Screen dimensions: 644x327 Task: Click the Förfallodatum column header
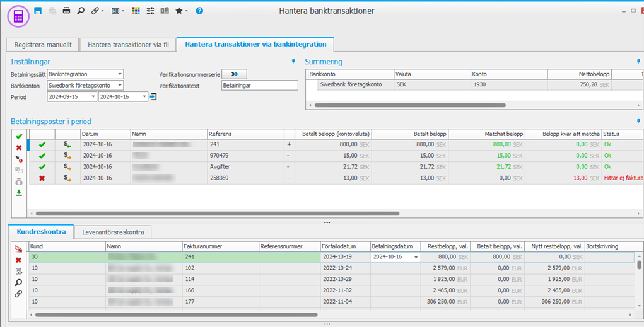tap(346, 246)
